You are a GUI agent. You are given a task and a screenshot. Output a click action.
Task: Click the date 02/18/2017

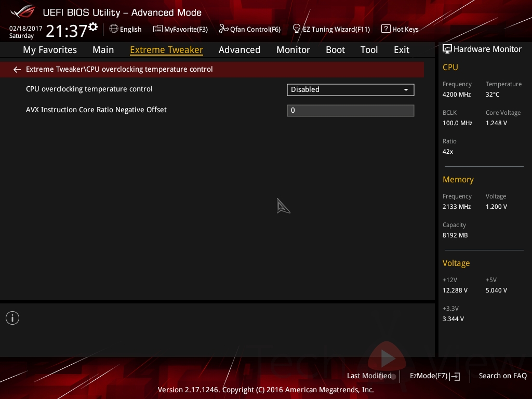point(26,29)
